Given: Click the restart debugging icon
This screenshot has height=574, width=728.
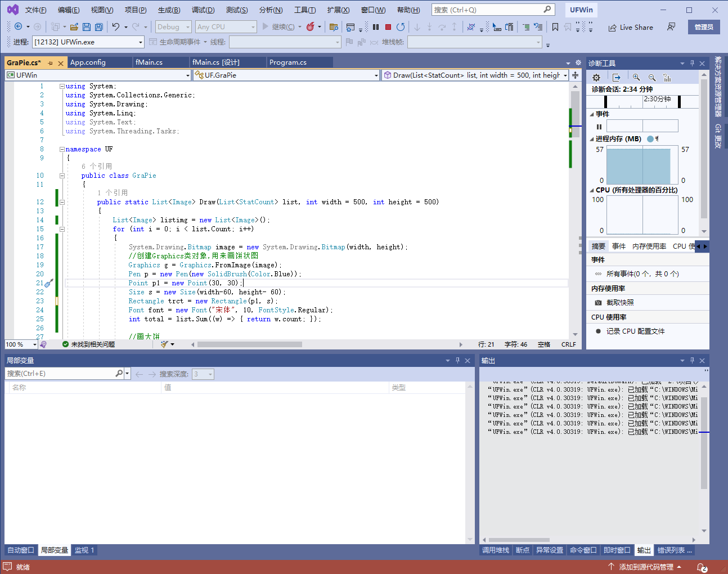Looking at the screenshot, I should coord(401,26).
